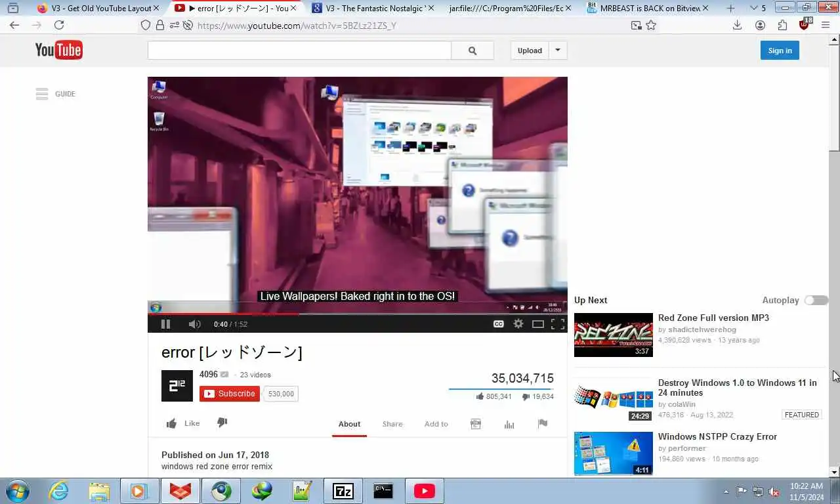The height and width of the screenshot is (504, 840).
Task: Open the 23 videos link
Action: coord(255,375)
